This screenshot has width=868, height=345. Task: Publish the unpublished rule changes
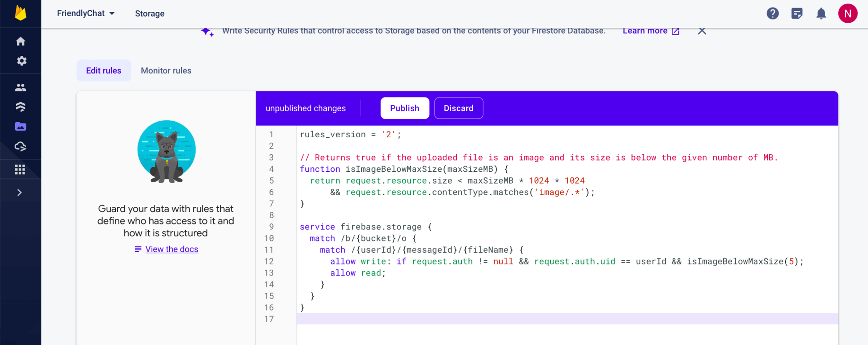tap(405, 108)
